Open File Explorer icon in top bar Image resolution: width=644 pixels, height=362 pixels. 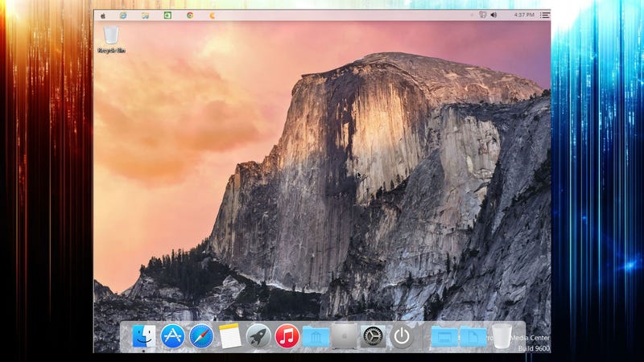(x=145, y=15)
